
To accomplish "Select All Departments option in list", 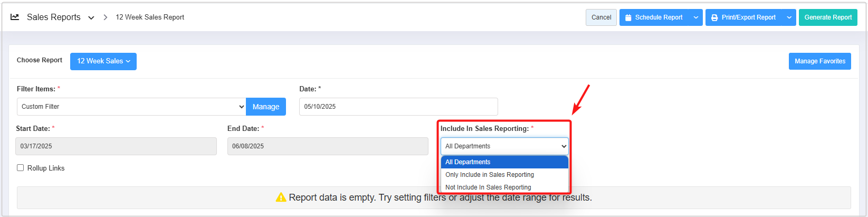I will coord(504,162).
